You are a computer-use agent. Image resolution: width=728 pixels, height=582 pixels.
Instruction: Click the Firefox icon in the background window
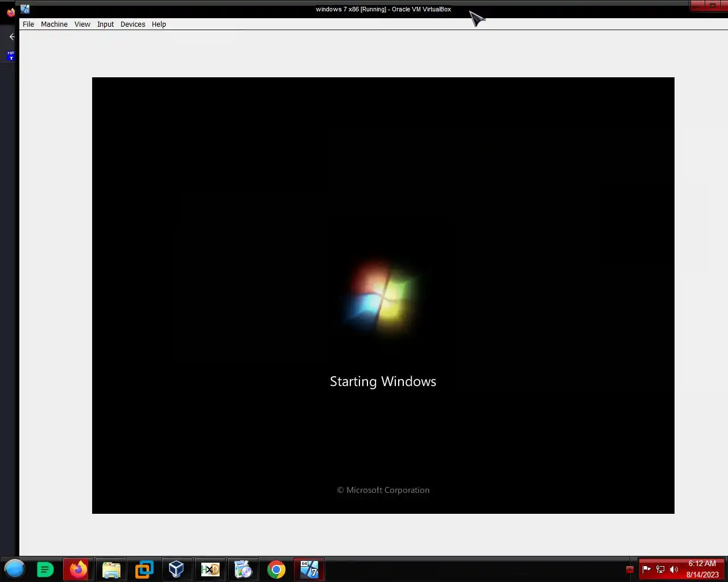10,12
